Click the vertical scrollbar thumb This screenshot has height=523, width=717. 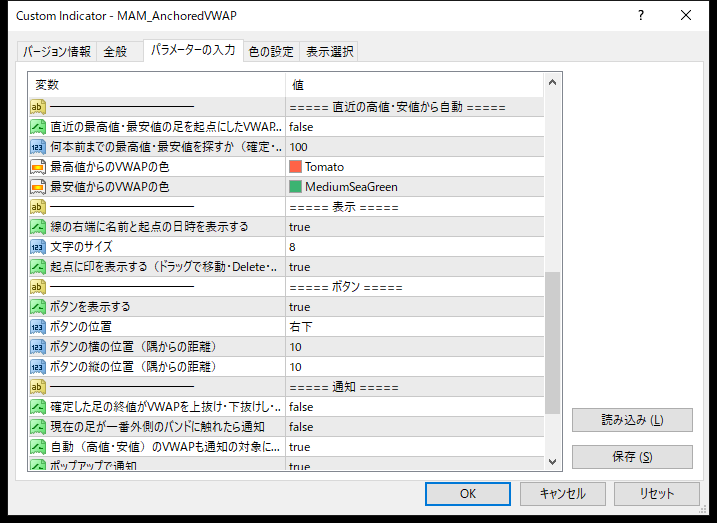coord(552,343)
